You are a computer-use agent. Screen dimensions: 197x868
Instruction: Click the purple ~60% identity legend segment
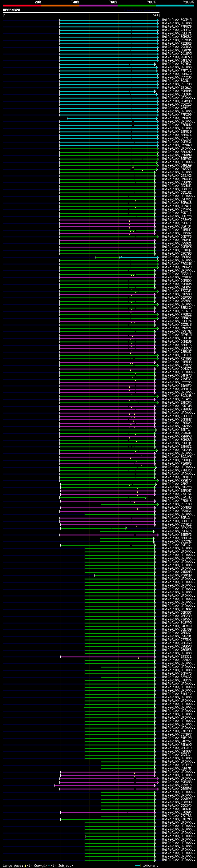[99, 6]
